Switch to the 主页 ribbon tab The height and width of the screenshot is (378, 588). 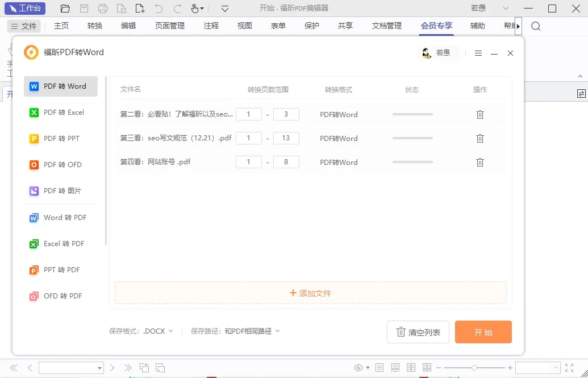61,26
